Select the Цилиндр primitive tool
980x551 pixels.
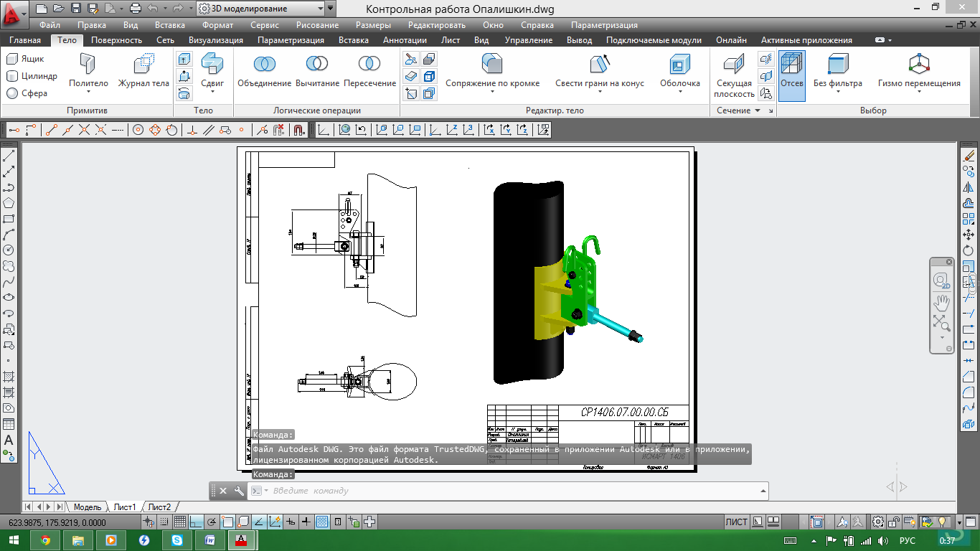32,75
